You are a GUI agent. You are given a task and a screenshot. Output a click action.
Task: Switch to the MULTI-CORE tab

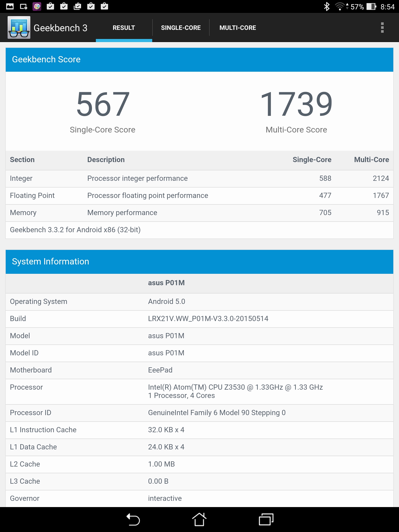pyautogui.click(x=238, y=28)
